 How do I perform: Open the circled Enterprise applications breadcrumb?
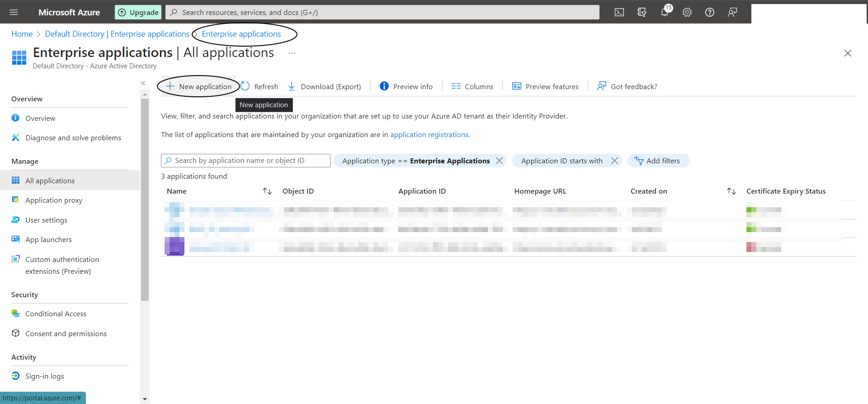point(241,34)
